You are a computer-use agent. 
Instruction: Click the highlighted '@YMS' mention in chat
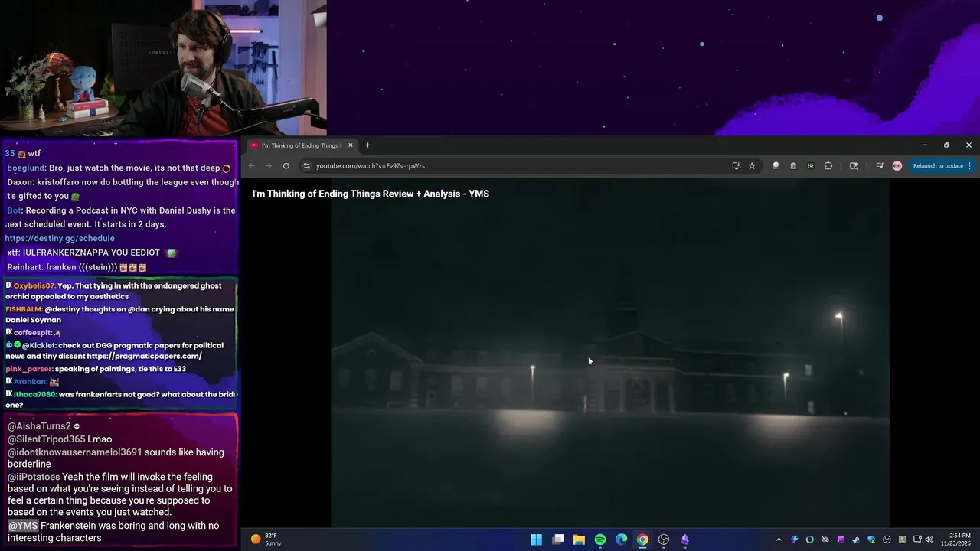pyautogui.click(x=23, y=526)
